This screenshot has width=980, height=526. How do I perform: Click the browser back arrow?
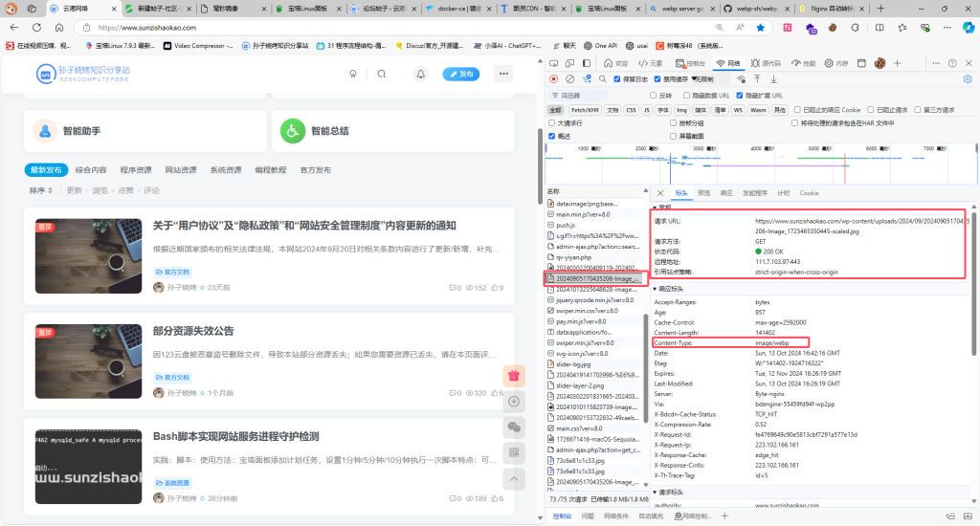[x=14, y=28]
